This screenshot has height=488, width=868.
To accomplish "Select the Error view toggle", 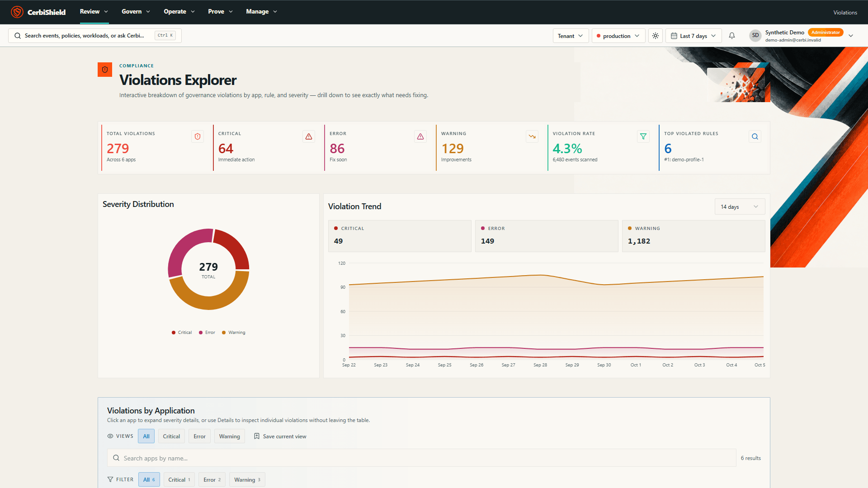I will click(x=199, y=436).
